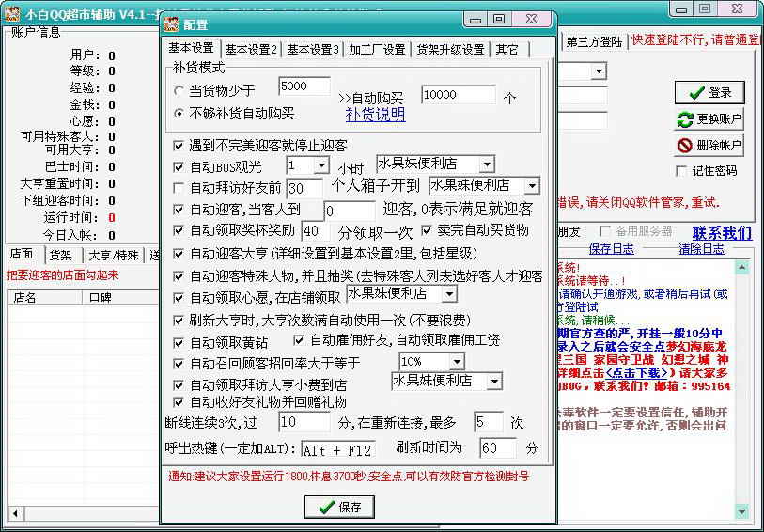Image resolution: width=764 pixels, height=532 pixels.
Task: Toggle the 自动领取奖杯奖励 checkbox
Action: click(179, 230)
